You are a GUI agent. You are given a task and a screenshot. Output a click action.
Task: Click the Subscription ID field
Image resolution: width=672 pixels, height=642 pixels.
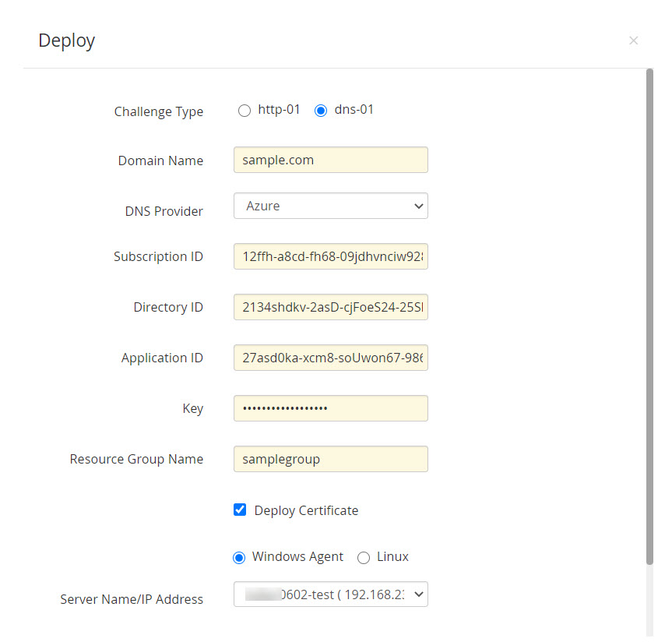coord(330,256)
